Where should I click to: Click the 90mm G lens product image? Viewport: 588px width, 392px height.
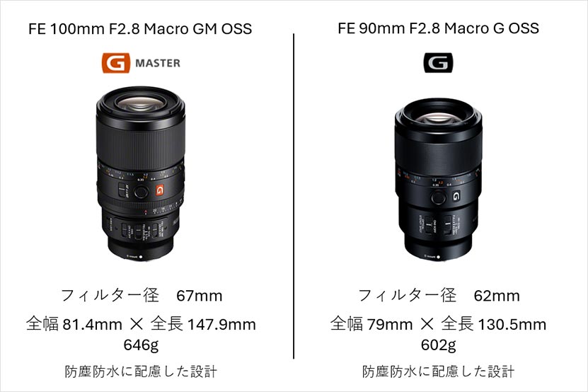pos(438,180)
